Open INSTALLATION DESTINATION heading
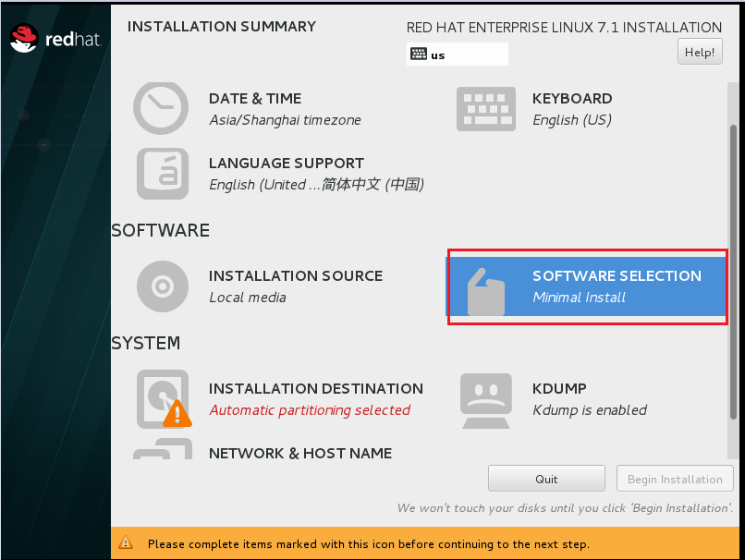The image size is (745, 560). pos(316,388)
